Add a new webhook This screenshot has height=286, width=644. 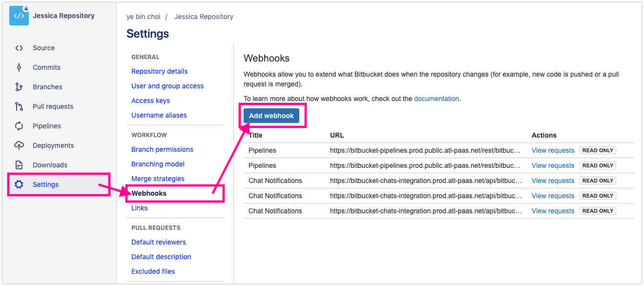coord(271,116)
